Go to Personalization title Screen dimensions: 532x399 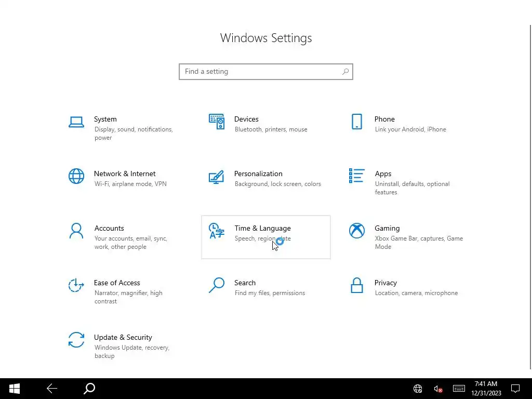(x=258, y=174)
